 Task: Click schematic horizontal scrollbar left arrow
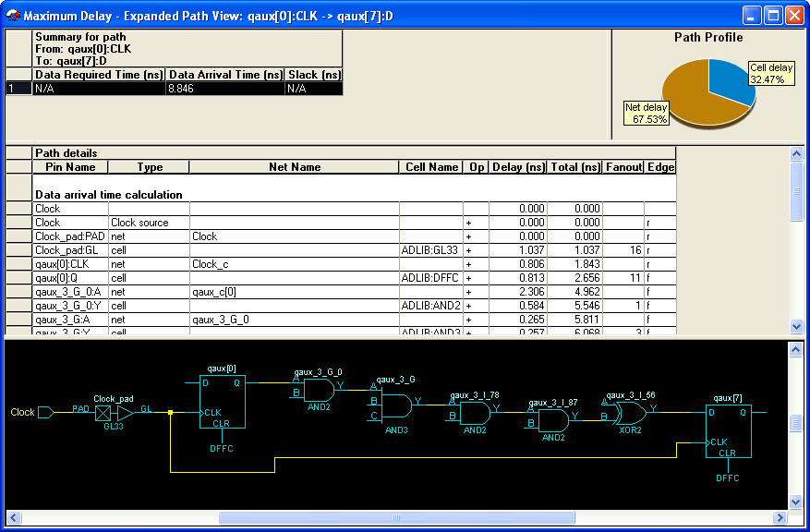(x=14, y=517)
